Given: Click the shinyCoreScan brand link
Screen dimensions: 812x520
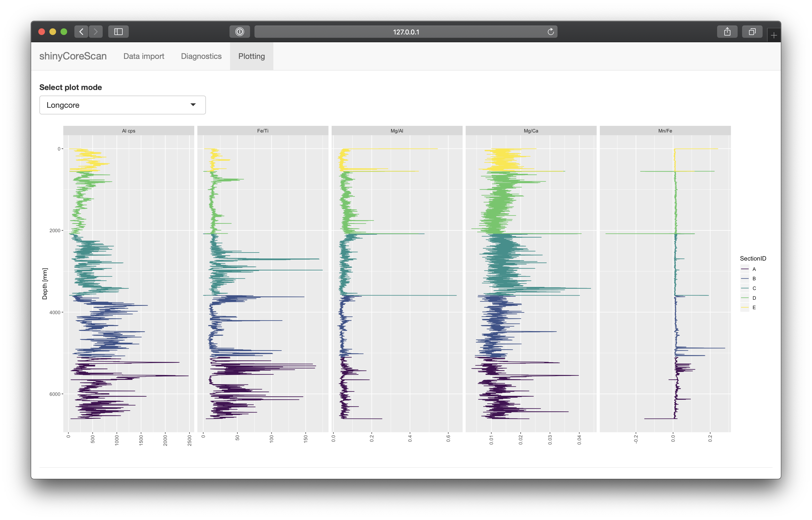Looking at the screenshot, I should (x=73, y=56).
